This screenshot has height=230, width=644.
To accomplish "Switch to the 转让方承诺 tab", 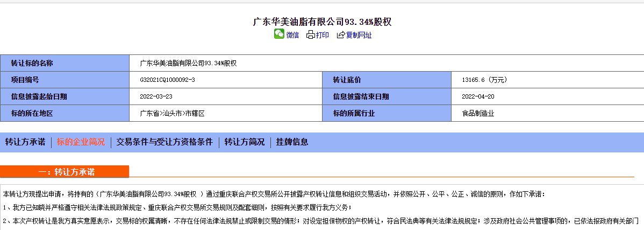I will (x=25, y=142).
